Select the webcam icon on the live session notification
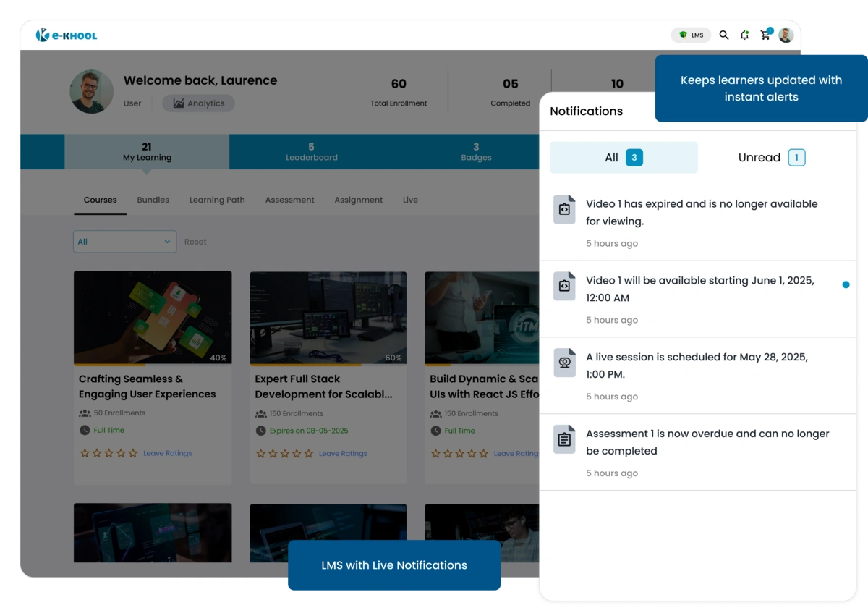The height and width of the screenshot is (613, 868). [x=564, y=362]
